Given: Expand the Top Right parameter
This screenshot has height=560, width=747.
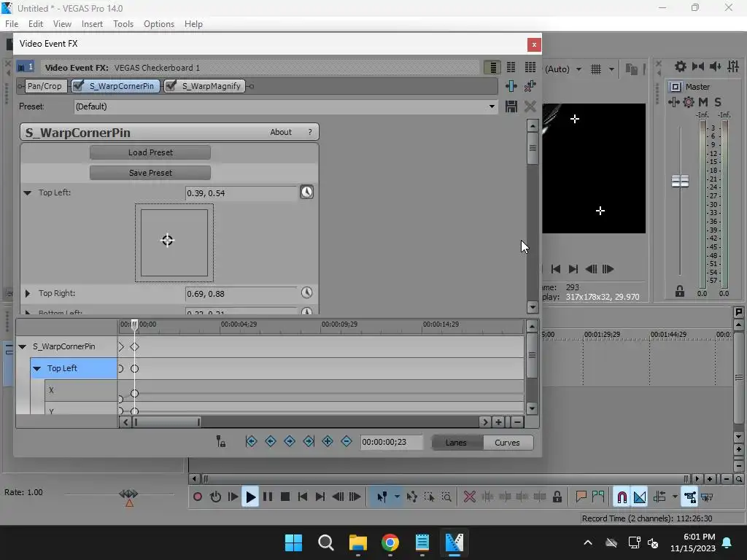Looking at the screenshot, I should (27, 293).
